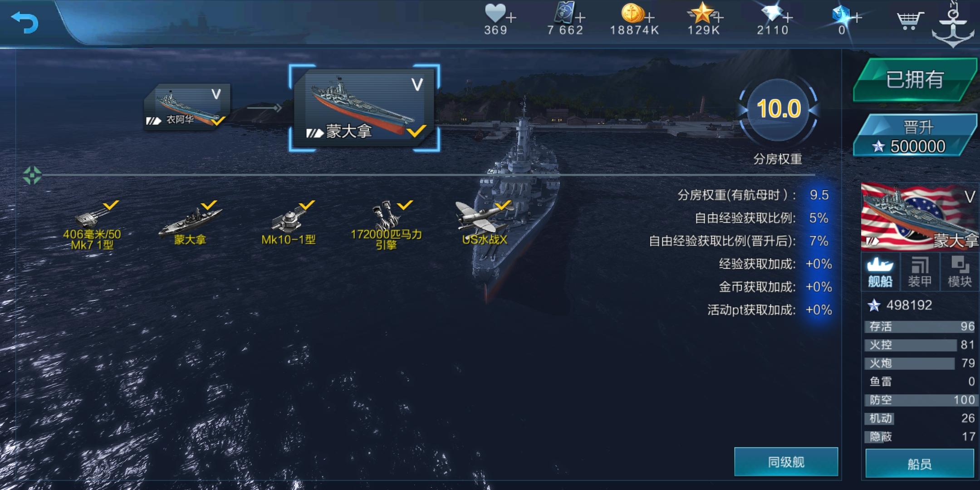The height and width of the screenshot is (490, 980).
Task: Switch to the 装甲 armor tab
Action: pyautogui.click(x=920, y=272)
